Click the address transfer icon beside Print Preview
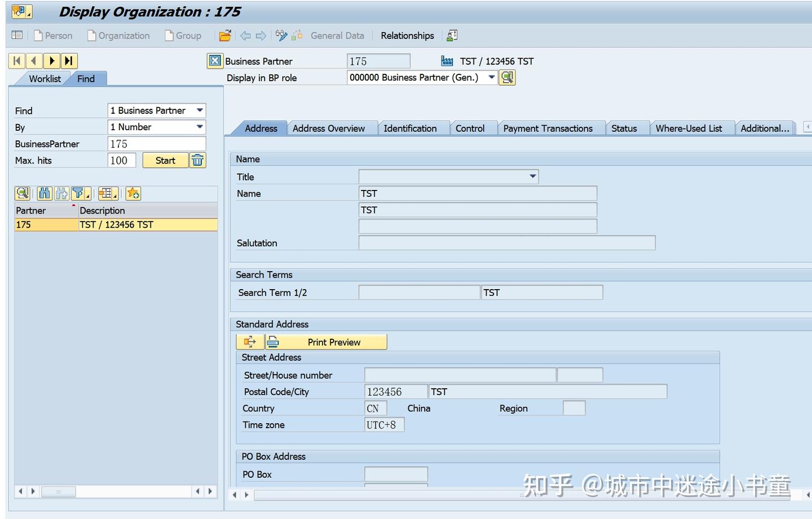The image size is (812, 519). 249,341
